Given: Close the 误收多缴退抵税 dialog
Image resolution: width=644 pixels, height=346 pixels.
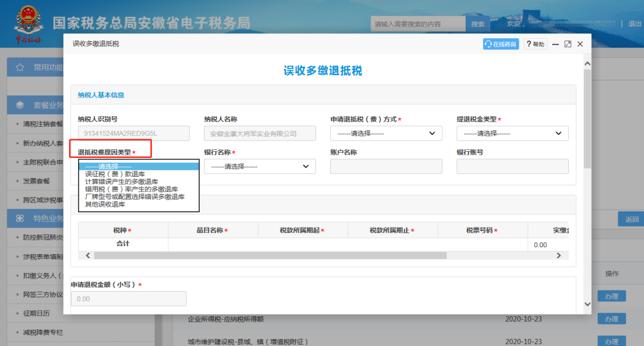Looking at the screenshot, I should [x=580, y=44].
